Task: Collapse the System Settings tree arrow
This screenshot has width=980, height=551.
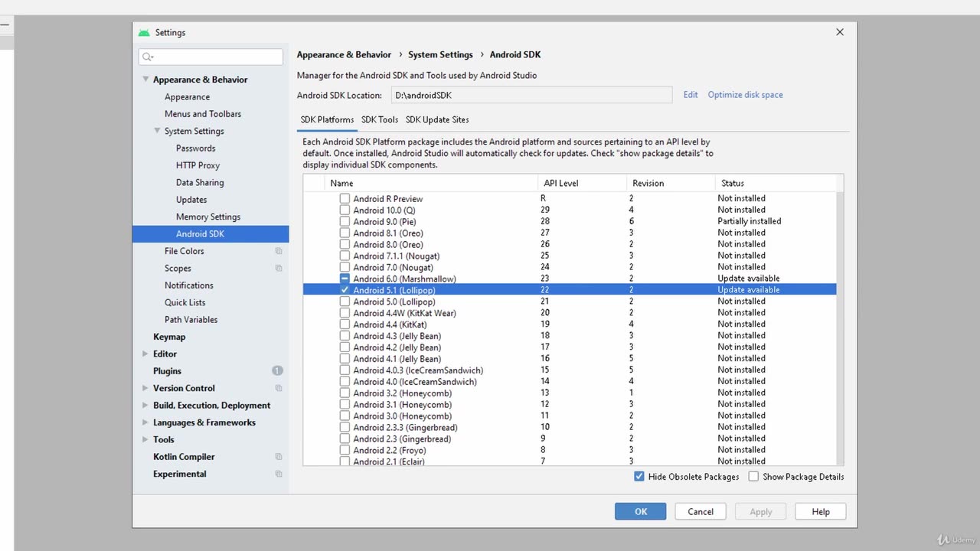Action: pyautogui.click(x=157, y=131)
